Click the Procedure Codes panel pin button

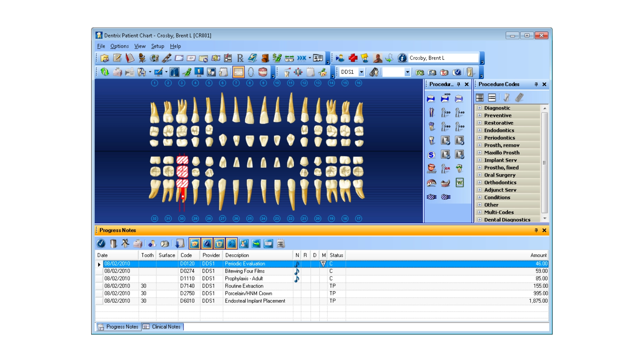536,85
